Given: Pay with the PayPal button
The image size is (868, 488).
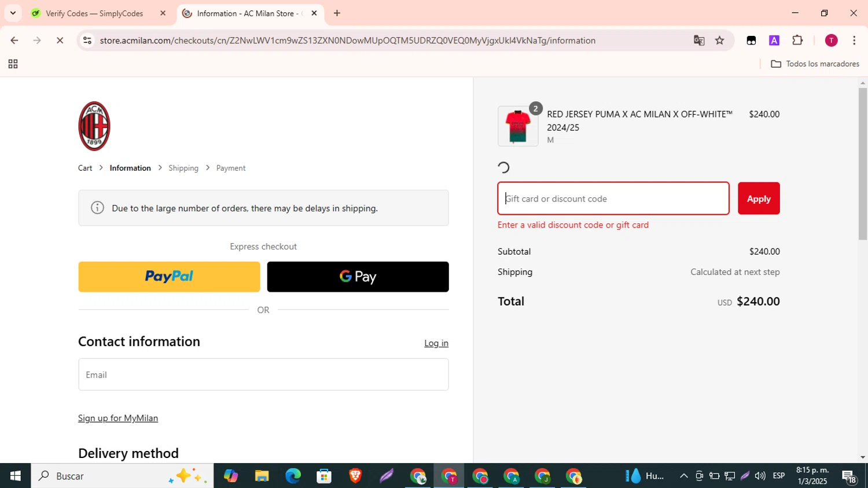Looking at the screenshot, I should coord(169,277).
